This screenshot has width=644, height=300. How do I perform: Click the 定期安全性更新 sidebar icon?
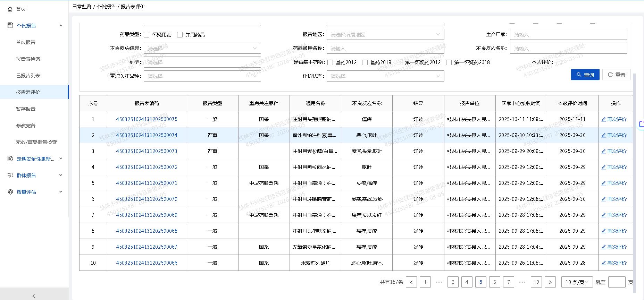pyautogui.click(x=10, y=158)
